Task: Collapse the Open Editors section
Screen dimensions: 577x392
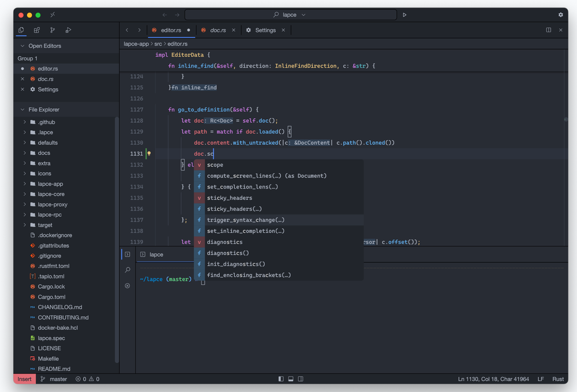Action: (x=23, y=46)
